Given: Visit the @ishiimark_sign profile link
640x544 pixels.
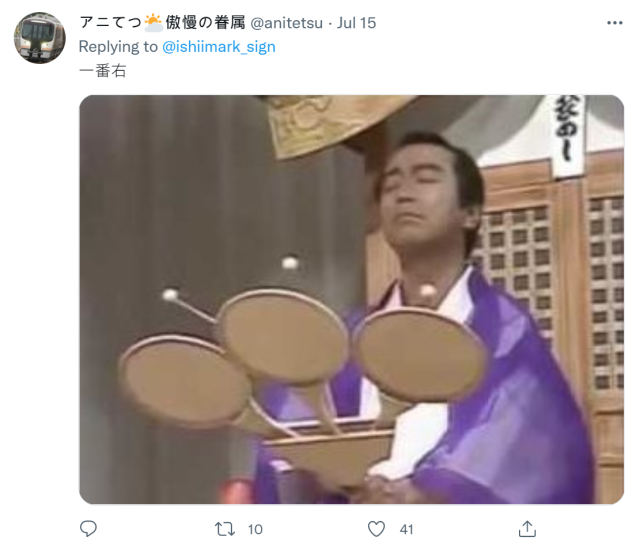Looking at the screenshot, I should 219,47.
